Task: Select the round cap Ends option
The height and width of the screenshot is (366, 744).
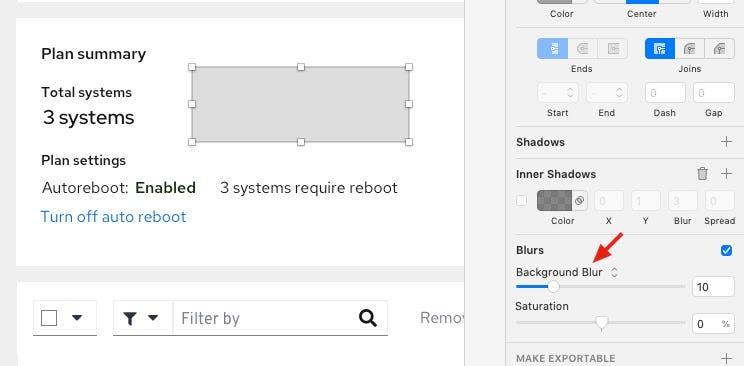Action: 582,49
